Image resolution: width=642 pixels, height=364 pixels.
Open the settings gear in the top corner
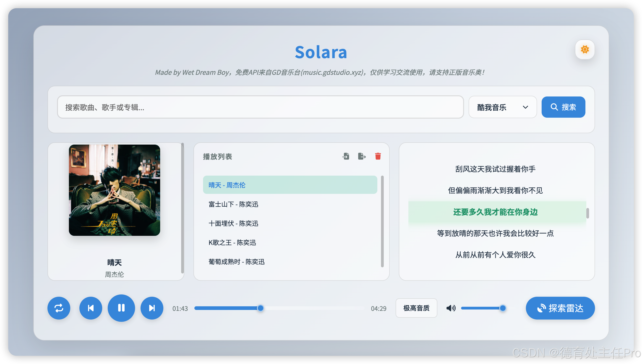(585, 49)
